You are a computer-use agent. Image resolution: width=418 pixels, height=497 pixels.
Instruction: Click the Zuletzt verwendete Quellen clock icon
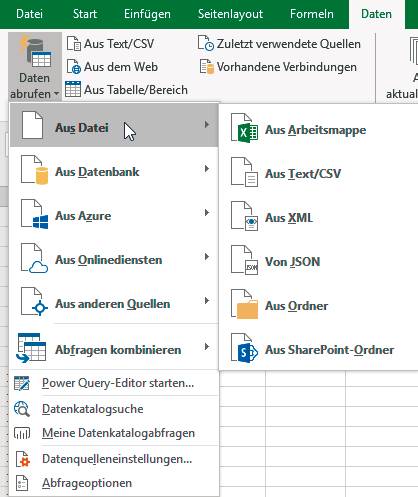[x=206, y=43]
